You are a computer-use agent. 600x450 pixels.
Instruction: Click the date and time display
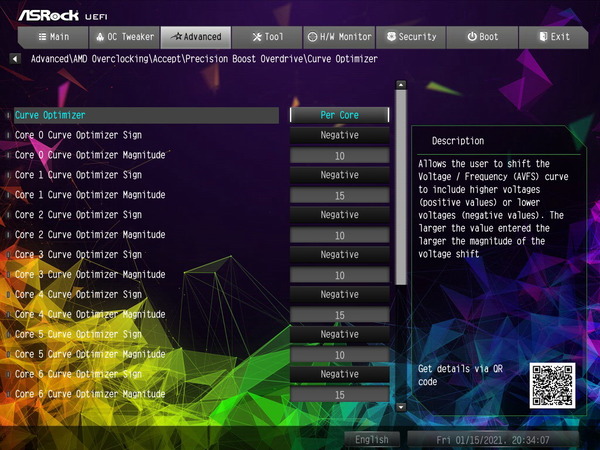pyautogui.click(x=492, y=439)
